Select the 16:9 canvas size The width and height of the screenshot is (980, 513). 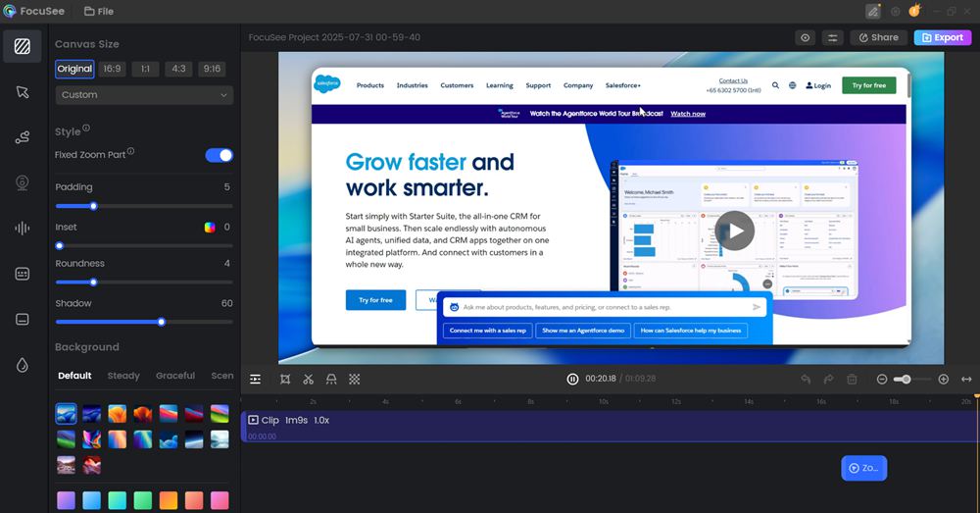point(112,69)
